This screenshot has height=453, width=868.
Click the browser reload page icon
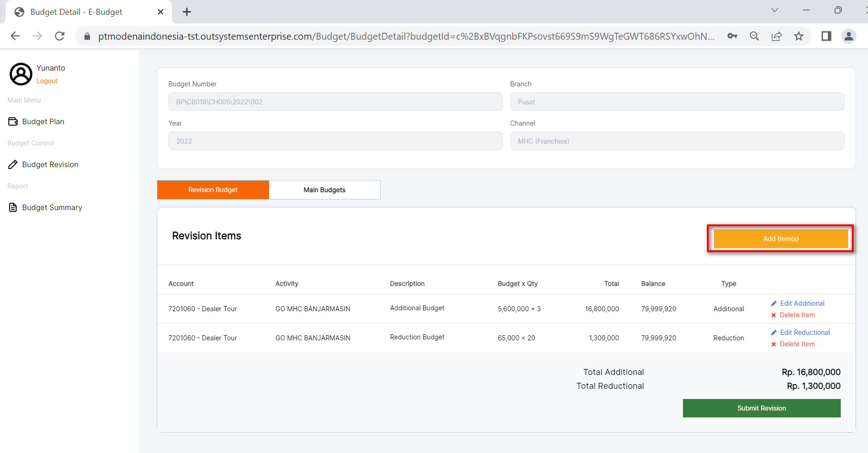60,36
